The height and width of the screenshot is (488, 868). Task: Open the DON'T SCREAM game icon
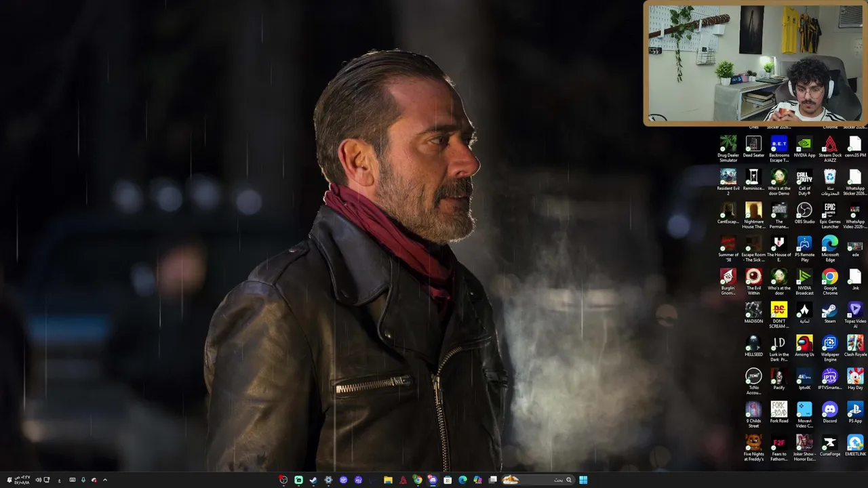778,314
